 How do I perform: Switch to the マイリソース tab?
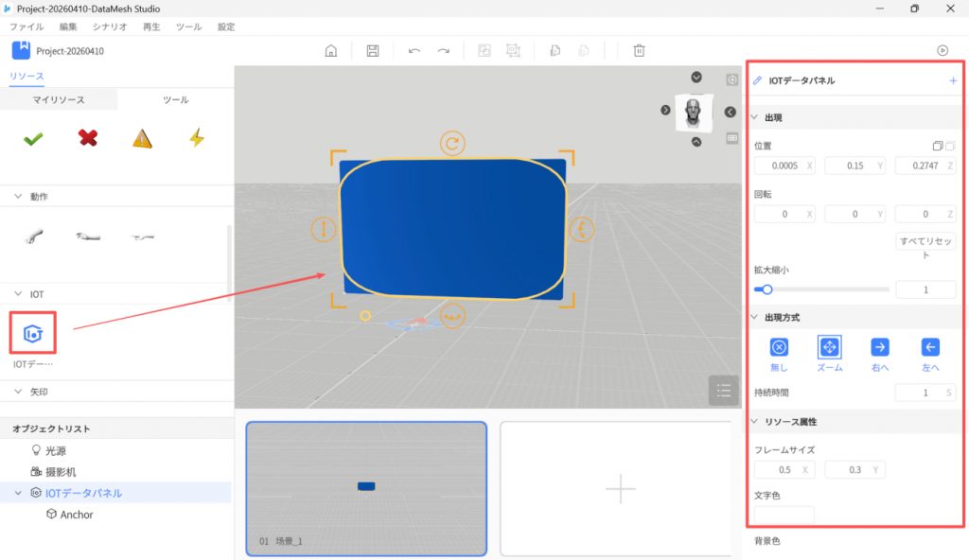[59, 99]
